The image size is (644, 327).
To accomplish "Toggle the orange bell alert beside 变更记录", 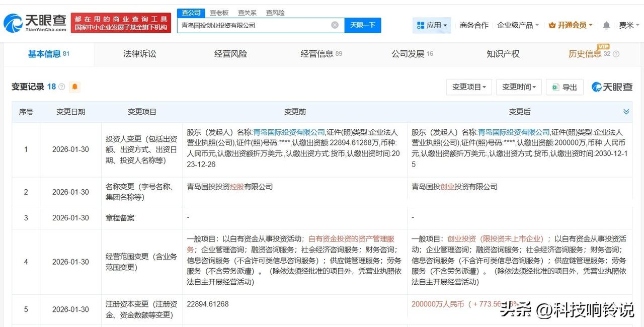I will point(74,87).
